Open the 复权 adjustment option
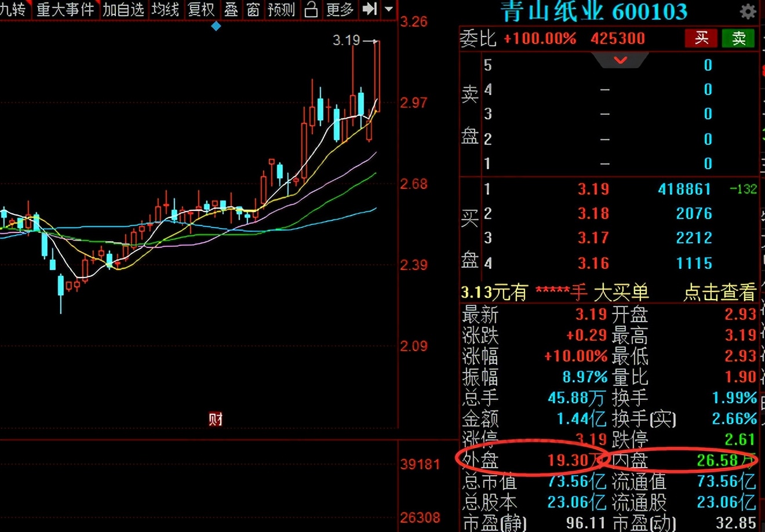The image size is (765, 532). [x=201, y=9]
